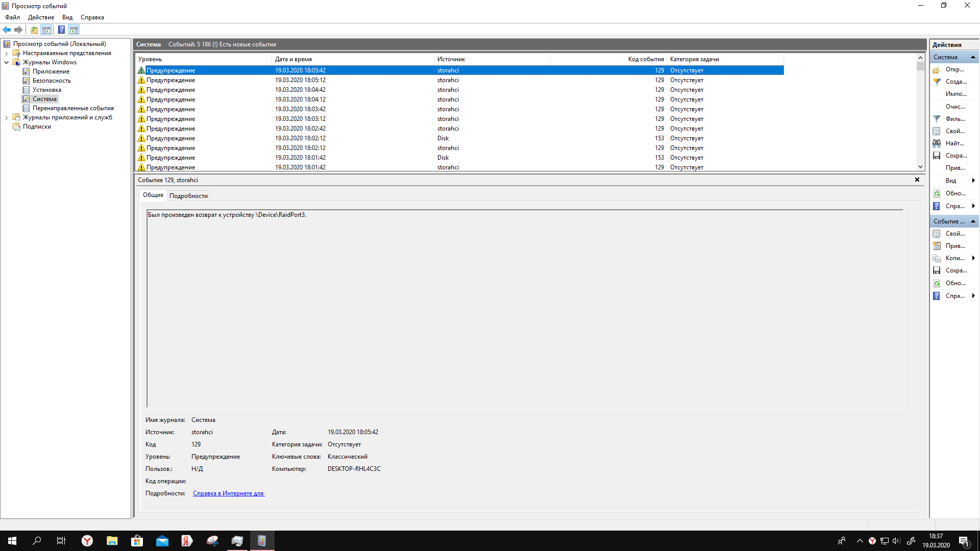
Task: Open Find via 'Найт...' binoculars icon
Action: click(937, 143)
